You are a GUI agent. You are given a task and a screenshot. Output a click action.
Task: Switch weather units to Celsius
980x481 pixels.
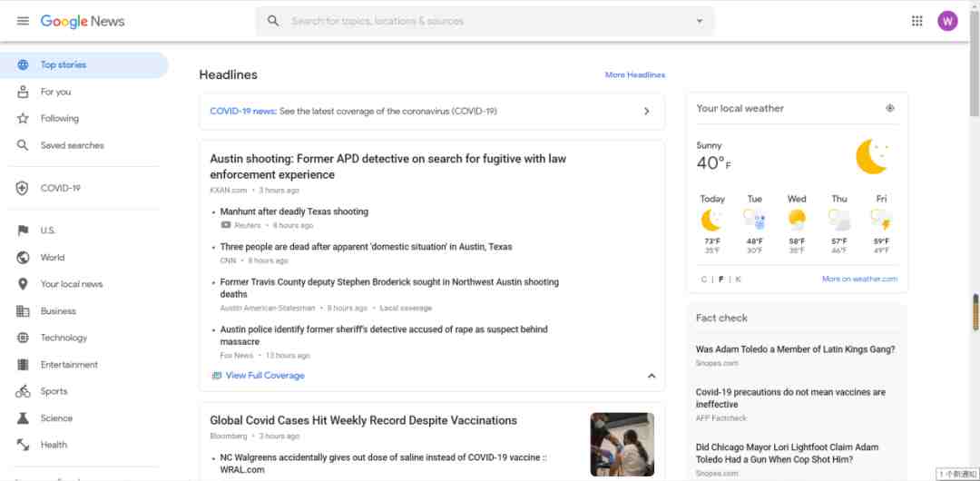(x=703, y=280)
